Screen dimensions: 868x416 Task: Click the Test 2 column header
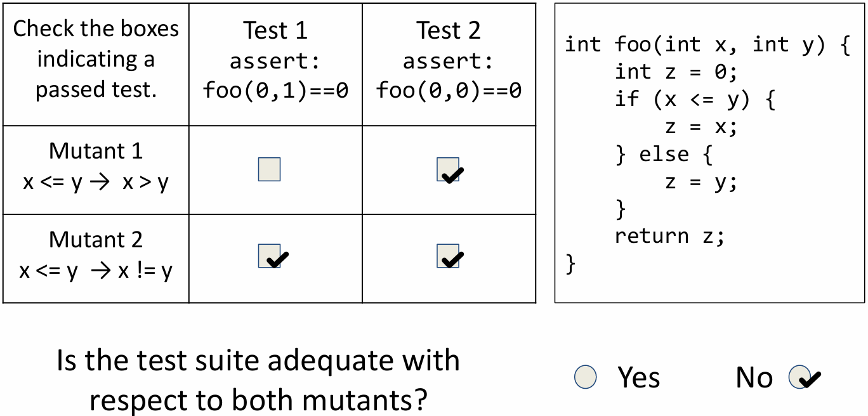(449, 61)
